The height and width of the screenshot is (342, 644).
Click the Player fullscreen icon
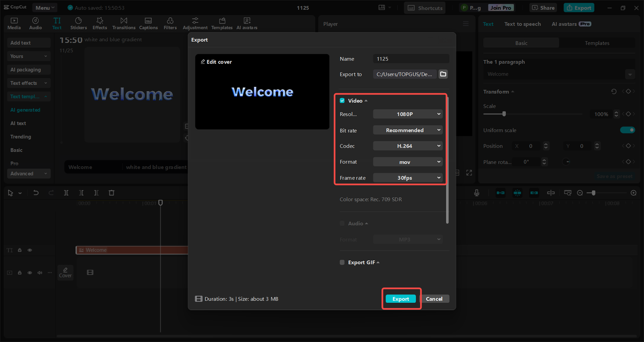469,173
